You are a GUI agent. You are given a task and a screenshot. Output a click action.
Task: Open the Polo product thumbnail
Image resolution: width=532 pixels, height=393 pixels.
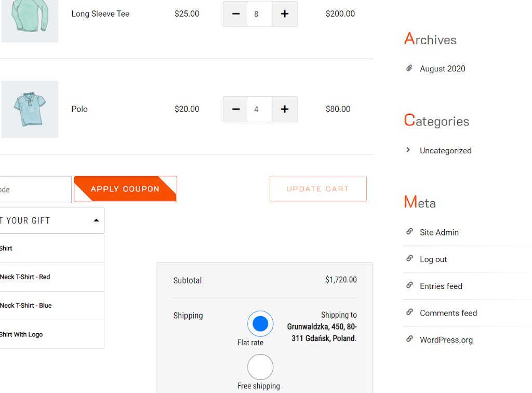tap(30, 109)
